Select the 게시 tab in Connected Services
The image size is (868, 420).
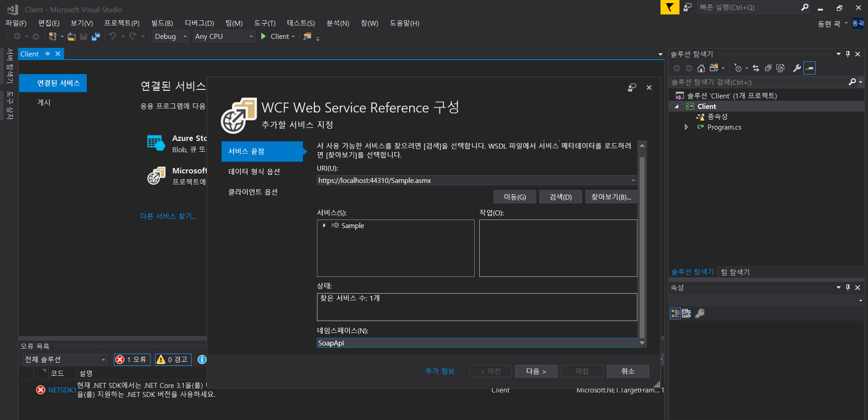(x=44, y=103)
